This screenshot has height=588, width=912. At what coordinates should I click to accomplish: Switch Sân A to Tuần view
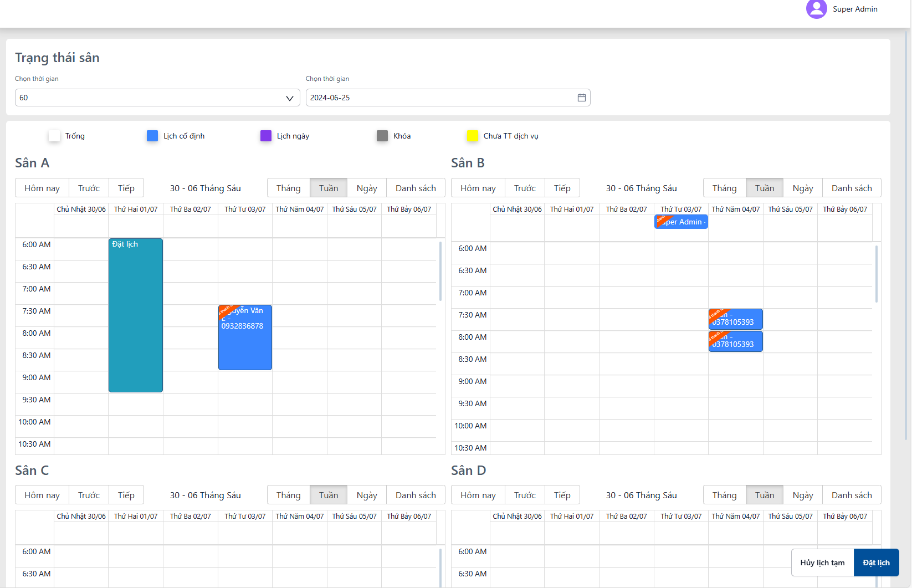(x=329, y=188)
